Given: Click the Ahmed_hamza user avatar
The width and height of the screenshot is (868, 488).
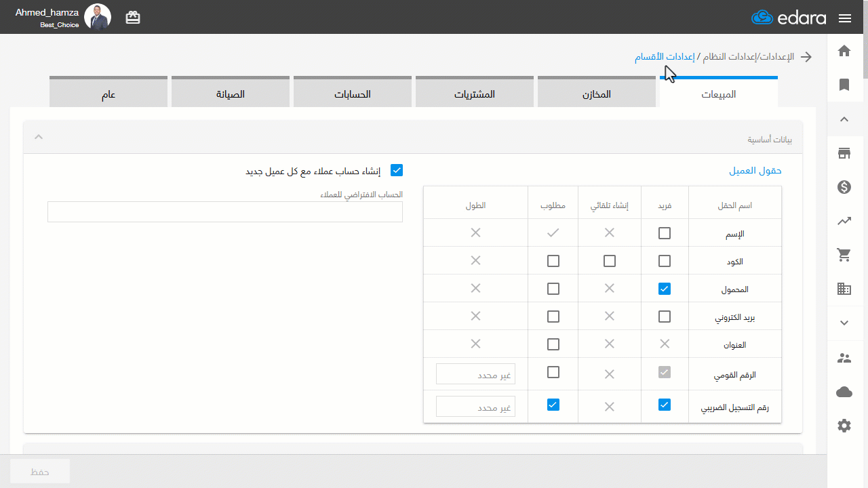Looking at the screenshot, I should coord(98,17).
